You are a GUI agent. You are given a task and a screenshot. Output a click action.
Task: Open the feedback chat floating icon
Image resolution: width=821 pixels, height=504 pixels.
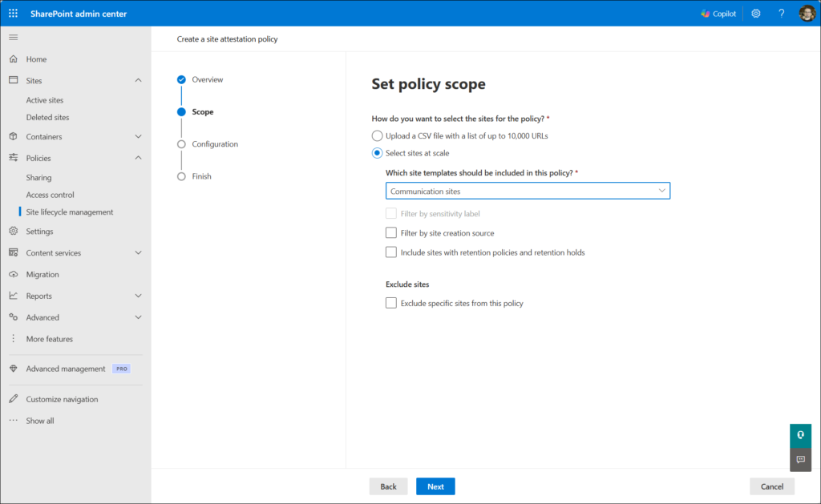(x=800, y=459)
